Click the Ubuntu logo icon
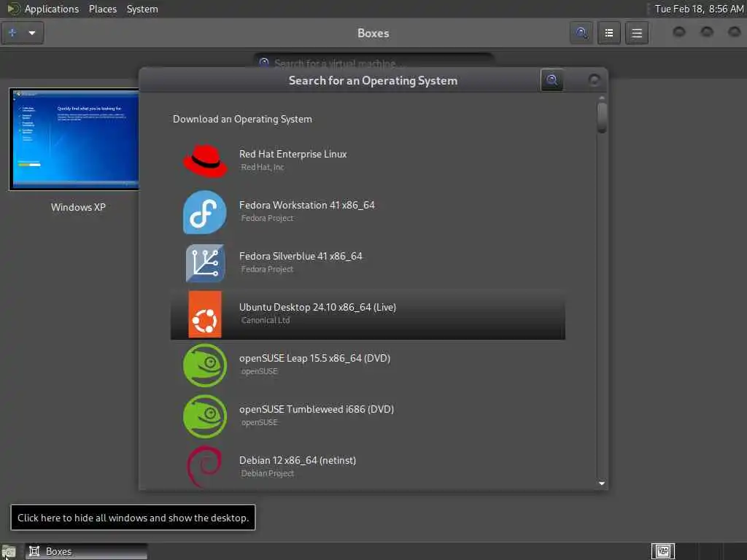Image resolution: width=747 pixels, height=560 pixels. pyautogui.click(x=205, y=314)
